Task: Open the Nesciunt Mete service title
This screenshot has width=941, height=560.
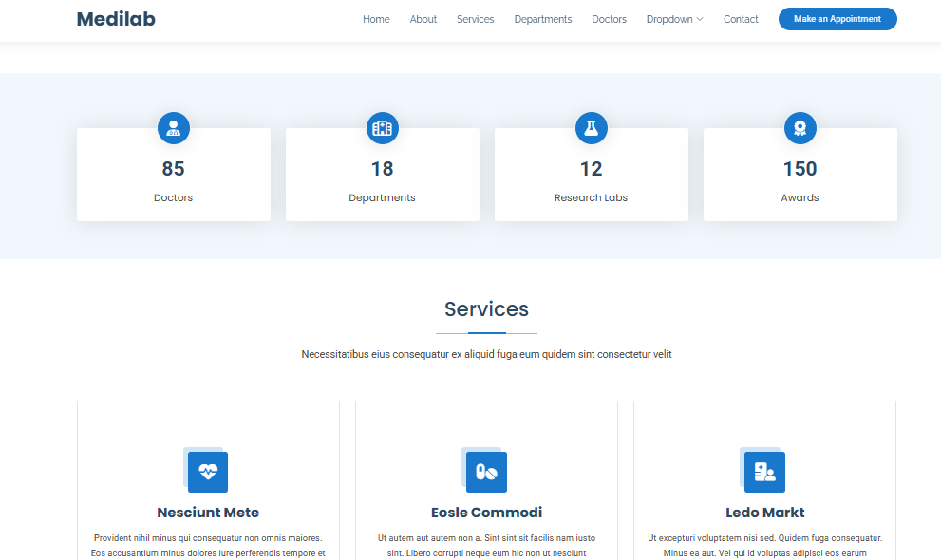Action: [x=208, y=513]
